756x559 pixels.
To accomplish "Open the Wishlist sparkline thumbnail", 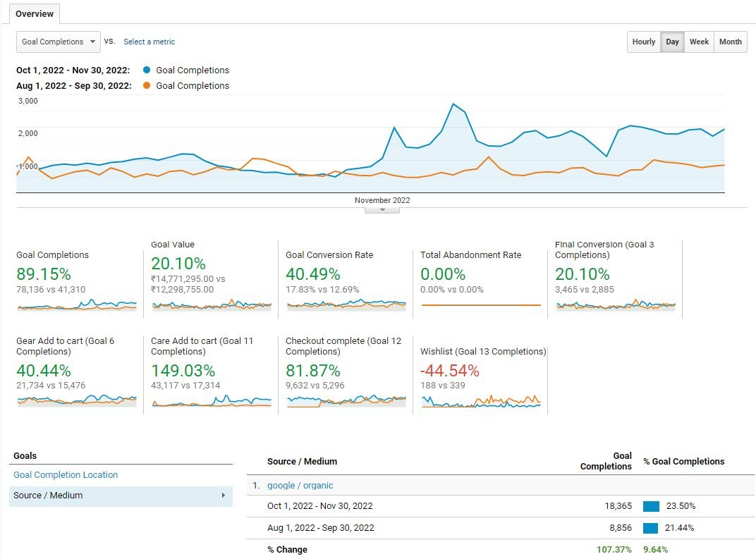I will point(481,401).
